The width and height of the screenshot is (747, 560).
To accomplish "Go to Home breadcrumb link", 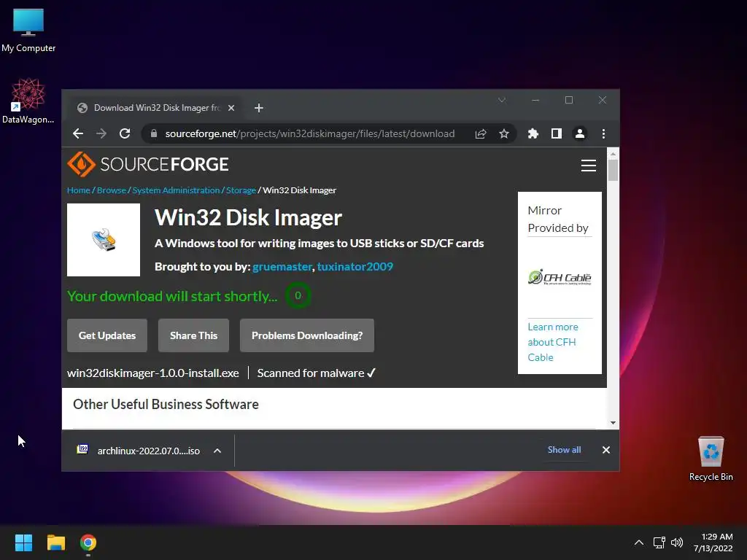I will click(79, 190).
